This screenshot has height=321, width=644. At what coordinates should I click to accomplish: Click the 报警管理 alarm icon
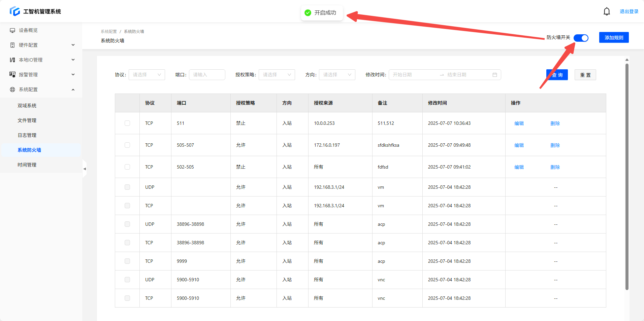pos(12,75)
